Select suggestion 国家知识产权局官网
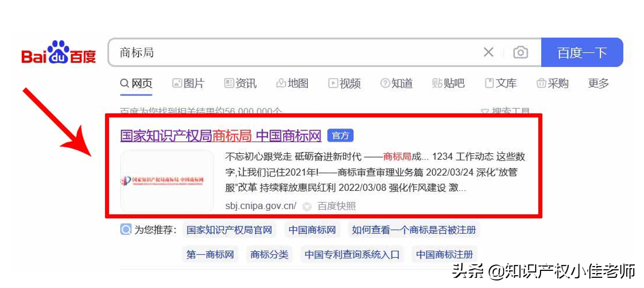 229,230
